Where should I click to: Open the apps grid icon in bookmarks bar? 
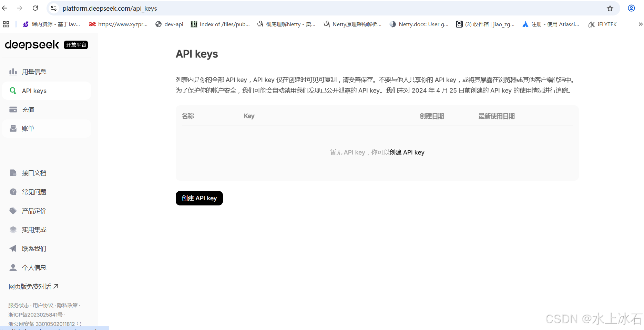click(x=6, y=24)
